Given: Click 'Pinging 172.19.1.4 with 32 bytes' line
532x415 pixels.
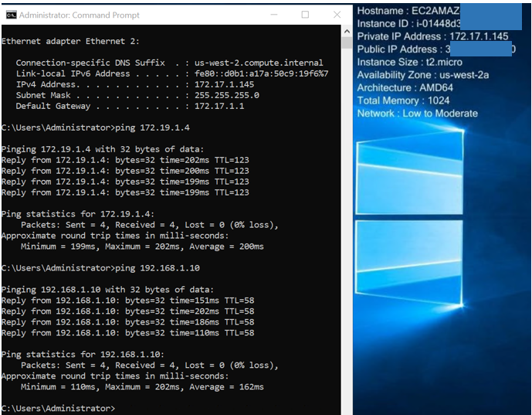Looking at the screenshot, I should [x=103, y=149].
